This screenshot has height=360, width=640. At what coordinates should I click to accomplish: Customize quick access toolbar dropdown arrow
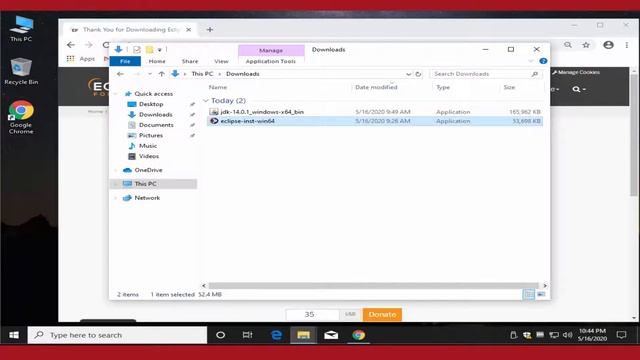[x=160, y=49]
